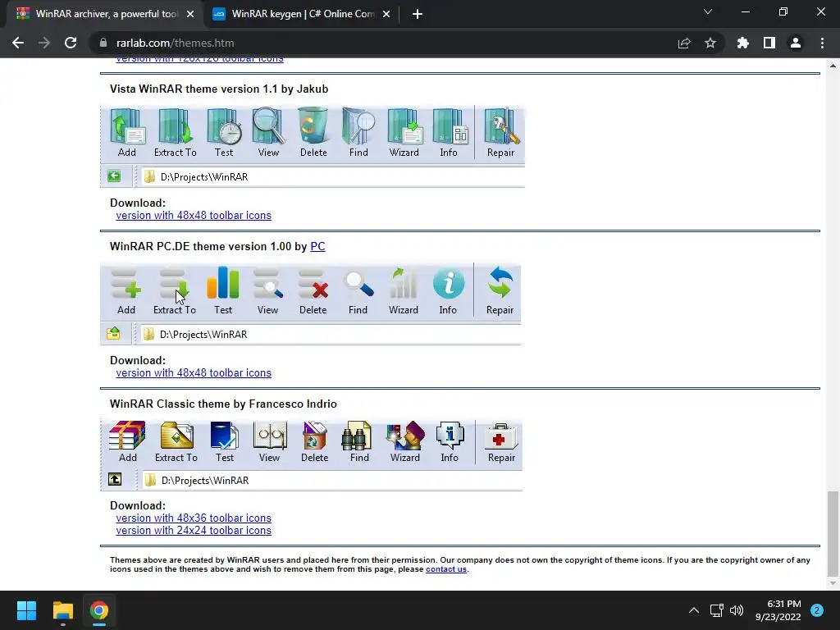The image size is (840, 630).
Task: Click the Classic theme Test icon
Action: pos(225,435)
